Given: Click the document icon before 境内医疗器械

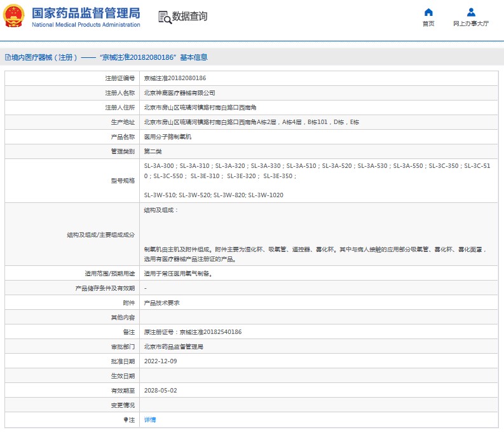Looking at the screenshot, I should tap(7, 57).
